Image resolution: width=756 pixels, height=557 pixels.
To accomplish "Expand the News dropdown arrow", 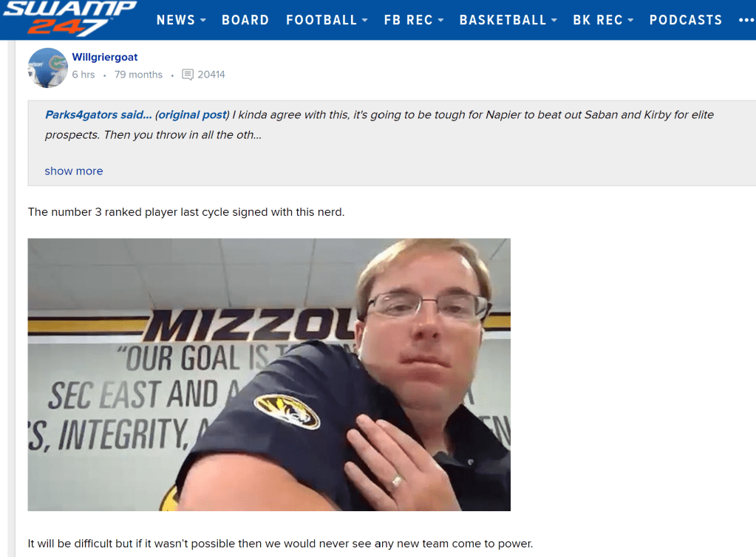I will pos(203,20).
